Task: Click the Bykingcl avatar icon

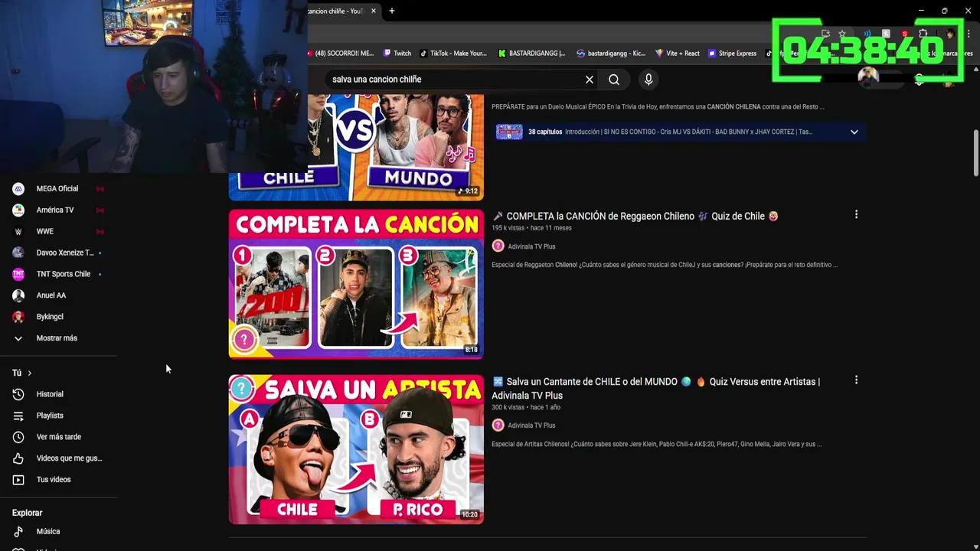Action: pyautogui.click(x=18, y=317)
